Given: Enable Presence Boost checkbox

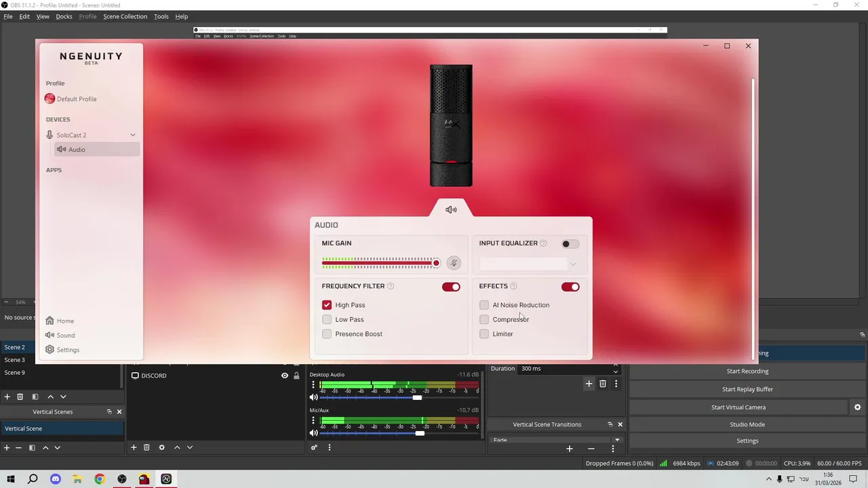Looking at the screenshot, I should (x=327, y=333).
